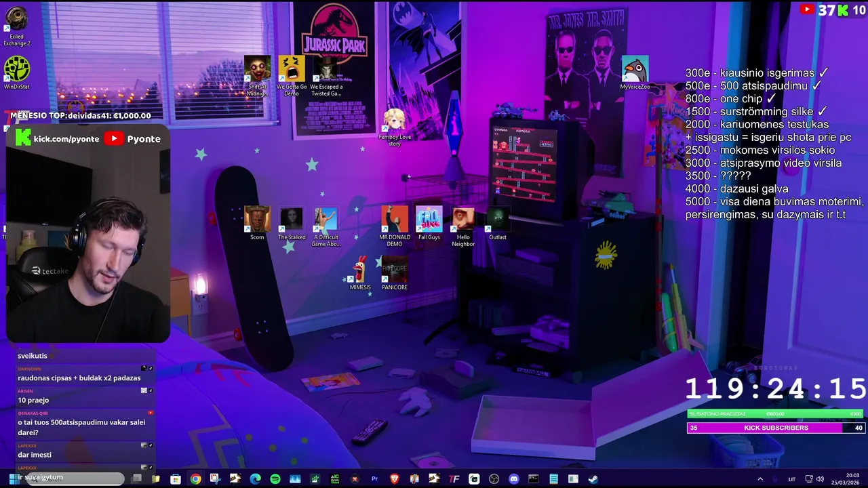Click chat message "sveikutis"

(x=33, y=356)
